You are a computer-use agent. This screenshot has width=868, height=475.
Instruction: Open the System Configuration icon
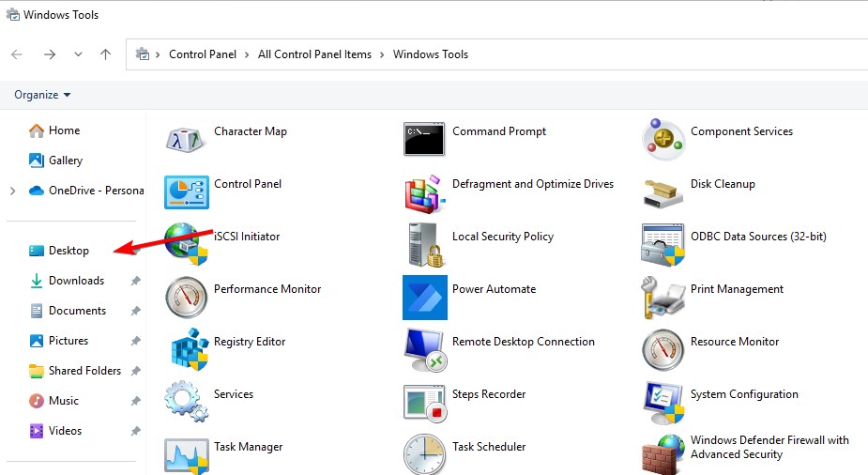point(663,403)
